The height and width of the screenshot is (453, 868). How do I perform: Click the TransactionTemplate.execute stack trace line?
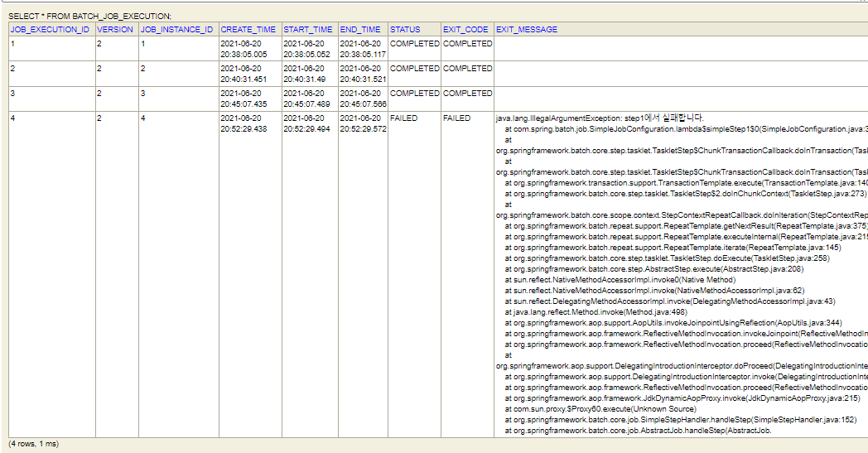tap(687, 183)
